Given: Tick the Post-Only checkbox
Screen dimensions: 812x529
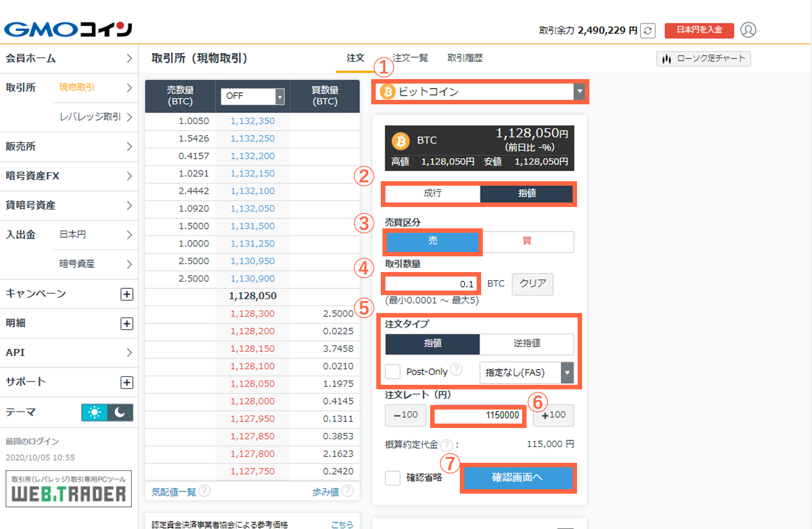Looking at the screenshot, I should (x=393, y=371).
